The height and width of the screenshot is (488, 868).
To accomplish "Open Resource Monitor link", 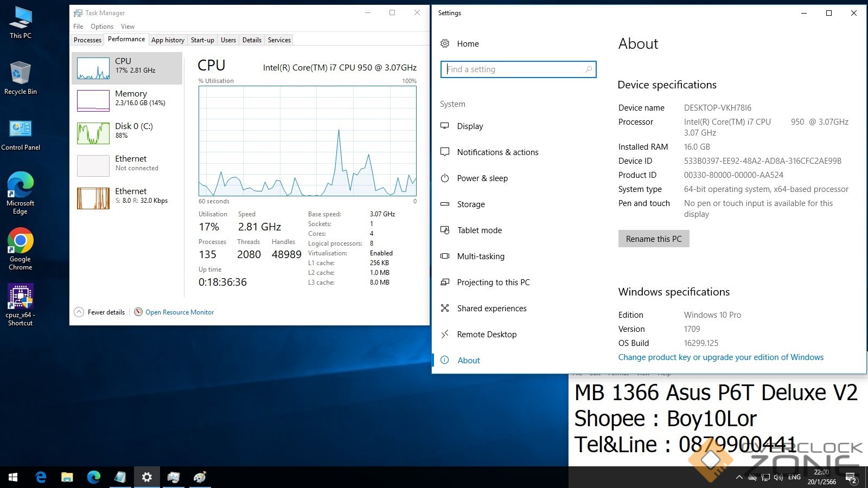I will point(179,312).
